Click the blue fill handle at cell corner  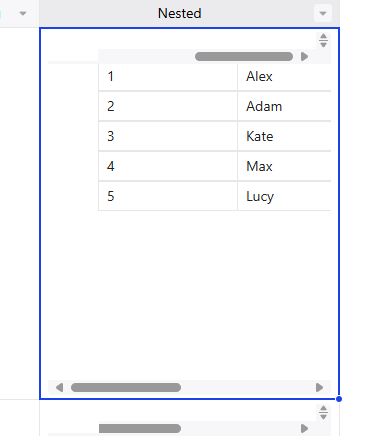(x=339, y=399)
